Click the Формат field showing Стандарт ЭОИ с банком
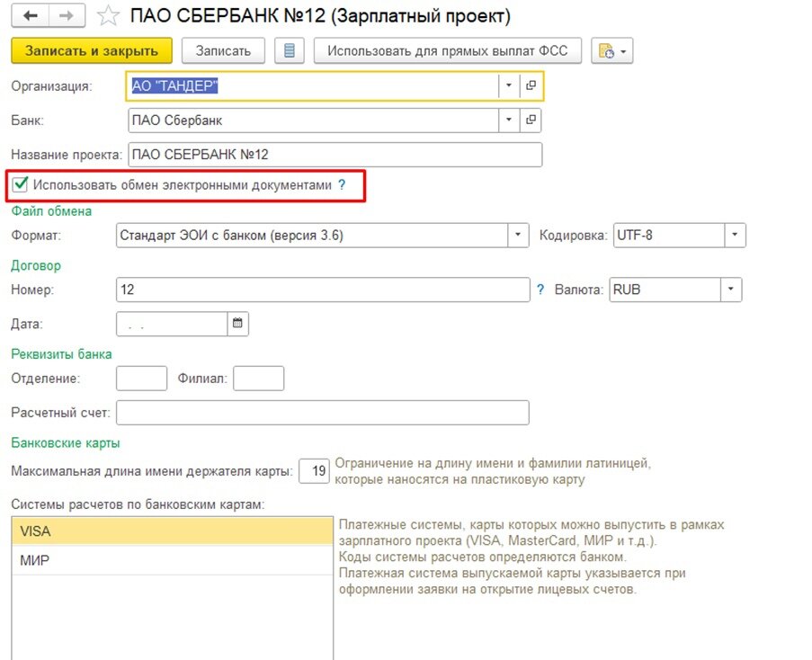Image resolution: width=812 pixels, height=660 pixels. pos(312,235)
